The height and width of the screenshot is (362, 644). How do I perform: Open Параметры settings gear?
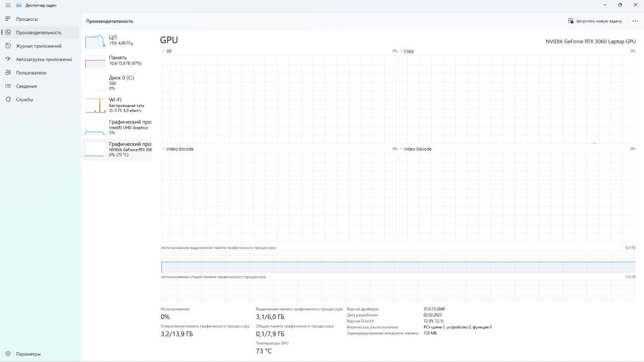[x=8, y=354]
